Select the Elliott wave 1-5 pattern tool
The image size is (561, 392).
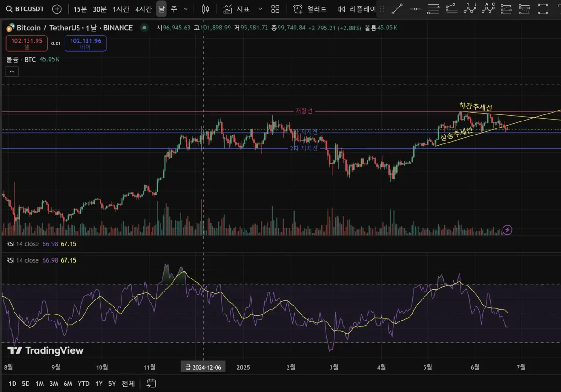click(470, 9)
